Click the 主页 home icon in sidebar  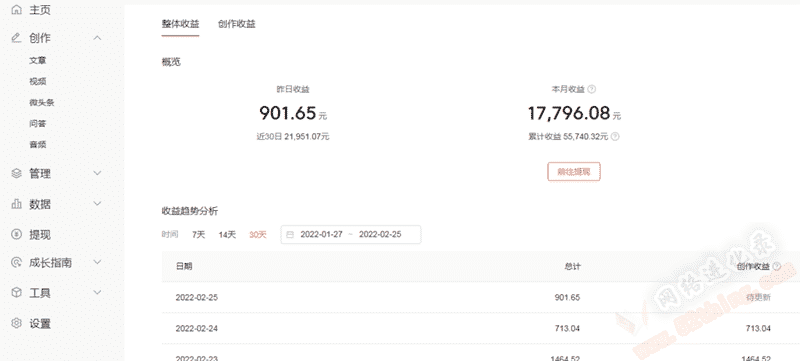click(16, 10)
